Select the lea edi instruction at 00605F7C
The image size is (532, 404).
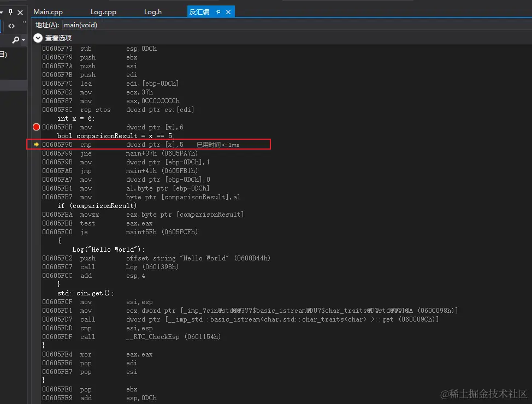pos(110,84)
